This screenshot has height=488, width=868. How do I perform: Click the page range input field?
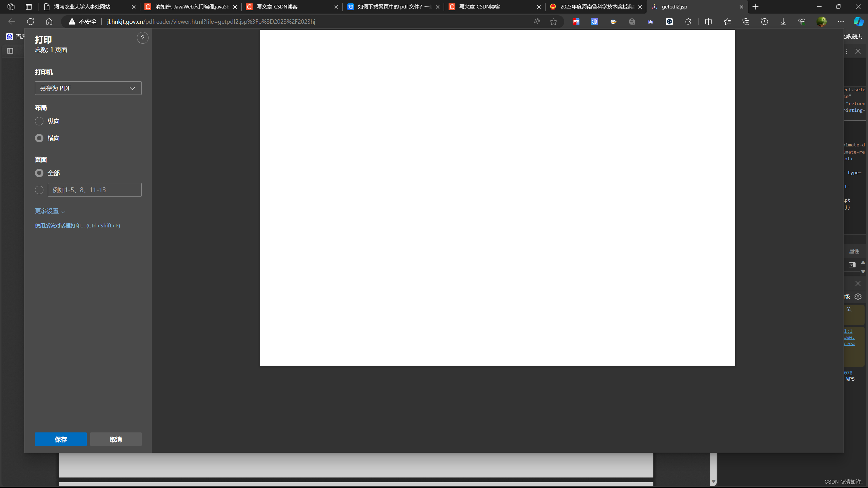click(95, 190)
